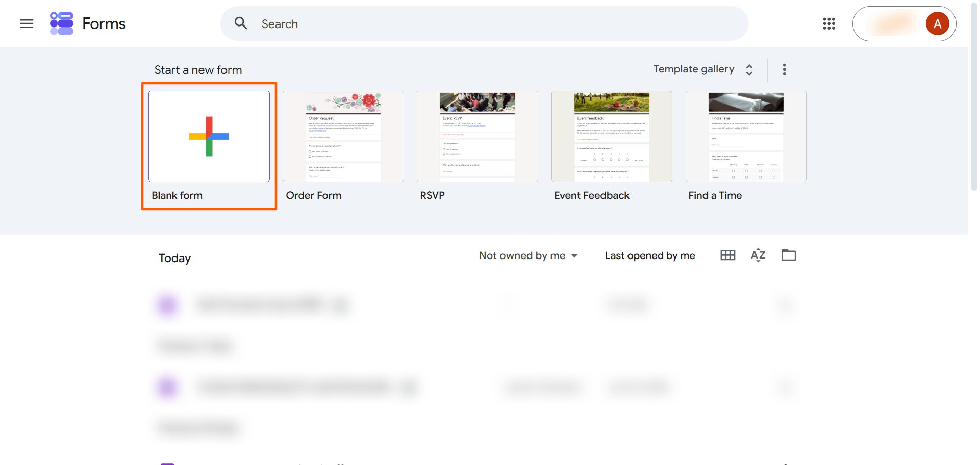This screenshot has width=980, height=465.
Task: Click the page vertical scrollbar
Action: click(974, 96)
